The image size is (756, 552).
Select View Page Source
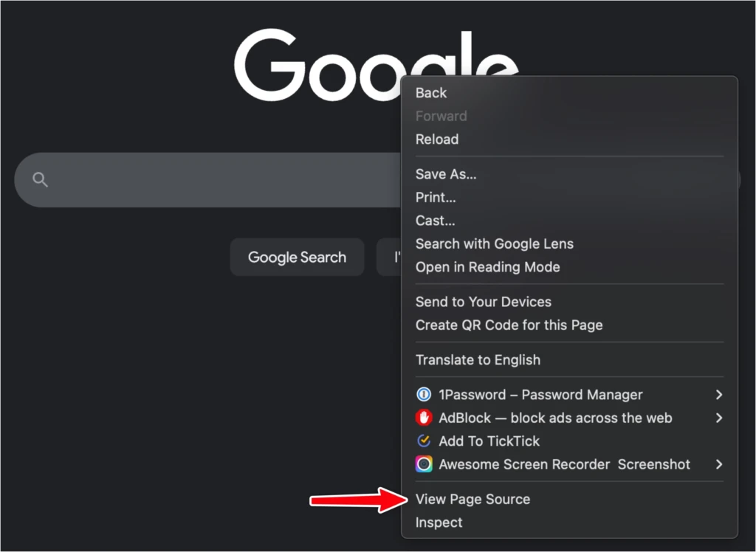point(472,499)
